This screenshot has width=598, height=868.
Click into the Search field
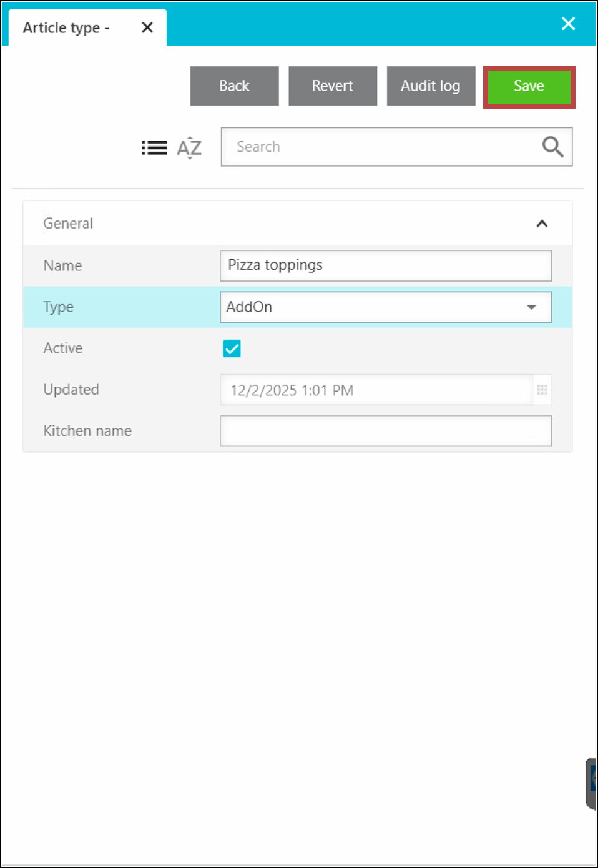pyautogui.click(x=381, y=147)
